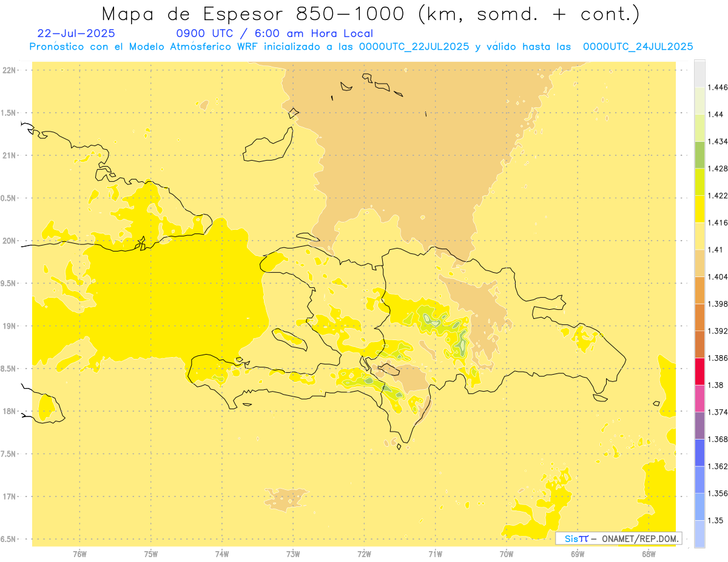Click the 75W longitude label
The height and width of the screenshot is (562, 728).
(x=150, y=554)
